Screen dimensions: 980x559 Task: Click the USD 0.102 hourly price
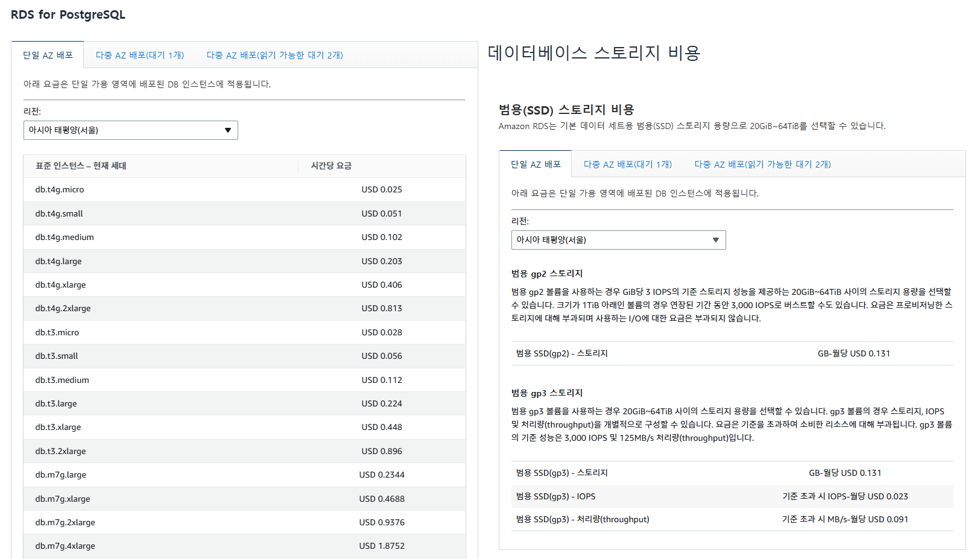tap(382, 237)
